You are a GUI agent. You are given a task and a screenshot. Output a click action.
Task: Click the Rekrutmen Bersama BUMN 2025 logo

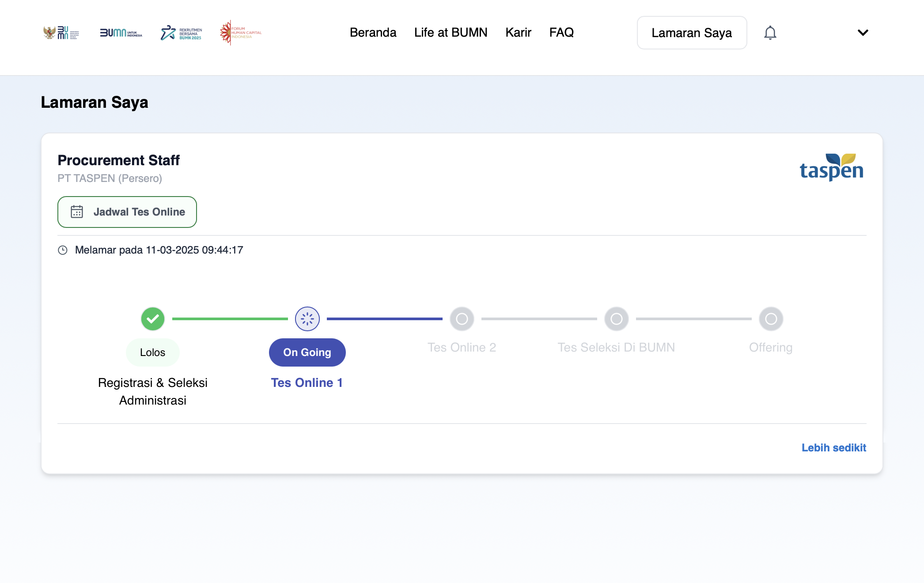(x=181, y=33)
